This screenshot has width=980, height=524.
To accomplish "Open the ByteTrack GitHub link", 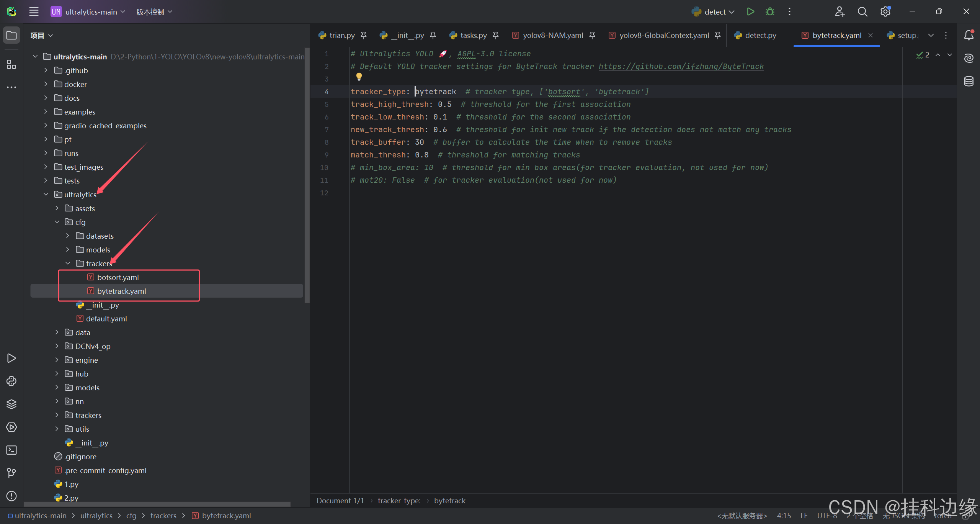I will (681, 66).
